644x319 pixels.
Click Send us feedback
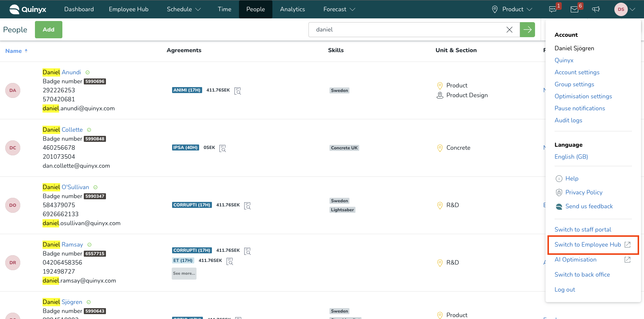589,206
